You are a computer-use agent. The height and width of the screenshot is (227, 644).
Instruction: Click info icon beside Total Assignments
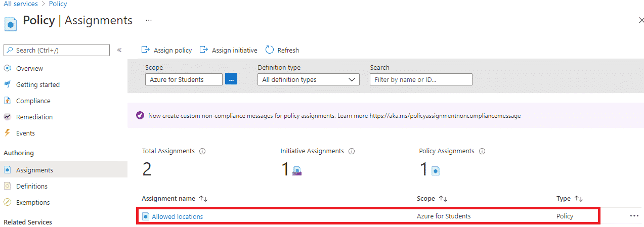point(202,151)
